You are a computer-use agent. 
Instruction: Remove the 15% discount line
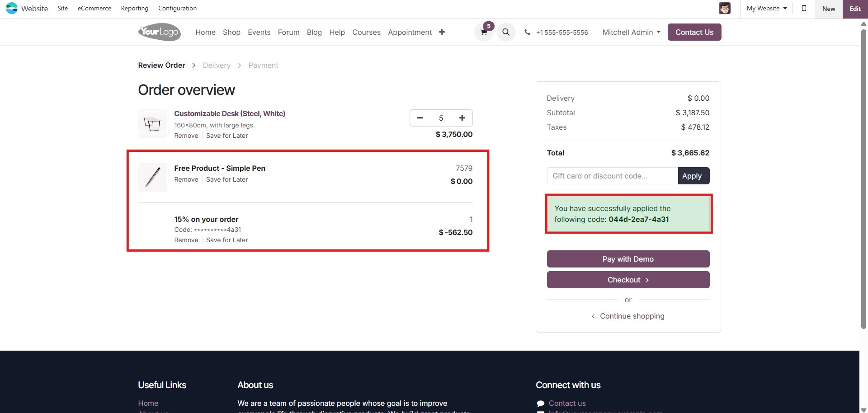(x=186, y=240)
